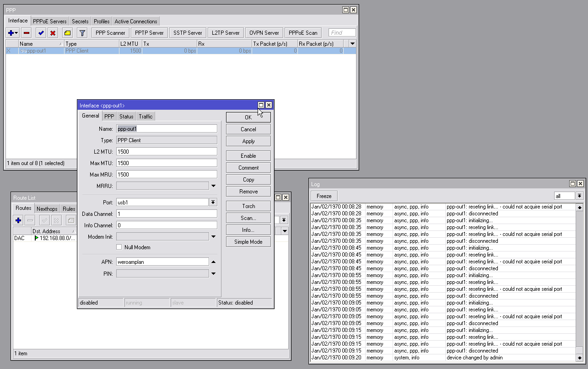This screenshot has width=588, height=369.
Task: Open the Status tab in interface dialog
Action: pos(126,117)
